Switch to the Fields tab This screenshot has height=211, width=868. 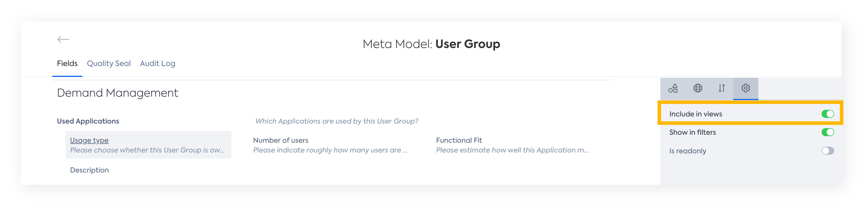tap(67, 63)
